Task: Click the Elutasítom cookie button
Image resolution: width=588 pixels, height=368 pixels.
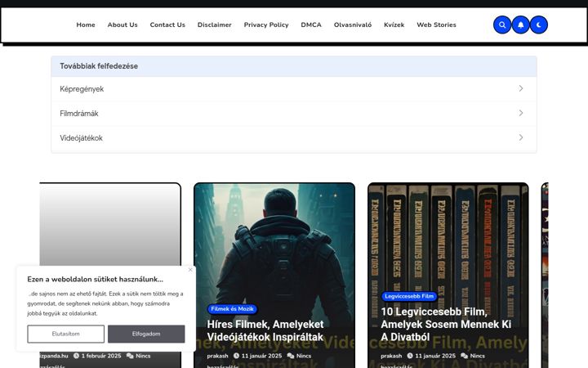Action: 65,334
